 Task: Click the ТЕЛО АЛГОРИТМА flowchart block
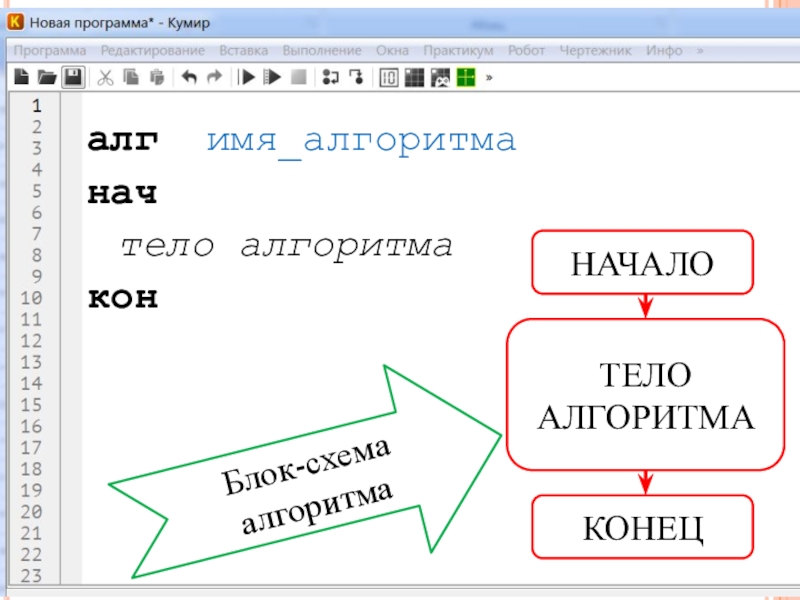tap(645, 394)
